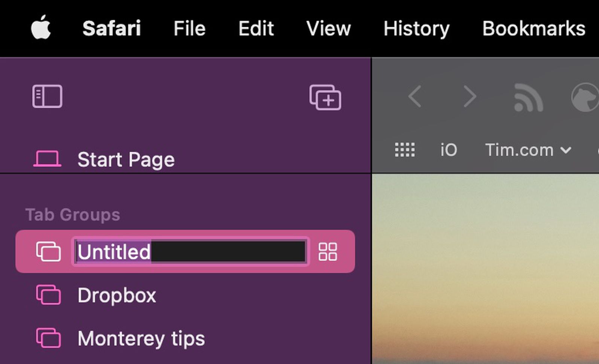
Task: Click the back navigation arrow
Action: (414, 97)
